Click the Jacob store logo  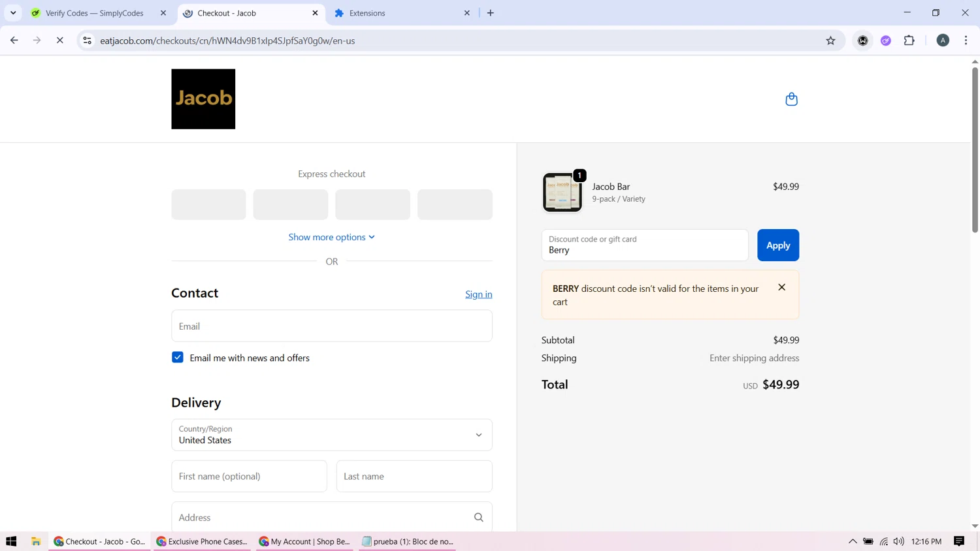tap(203, 99)
